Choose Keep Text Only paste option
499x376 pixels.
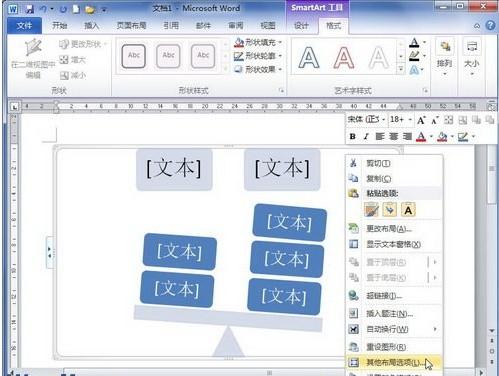[408, 210]
